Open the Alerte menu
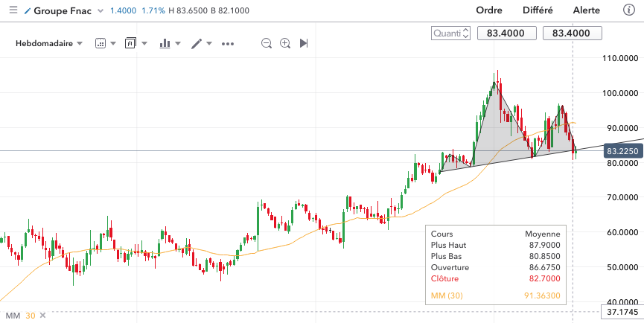 pos(587,10)
